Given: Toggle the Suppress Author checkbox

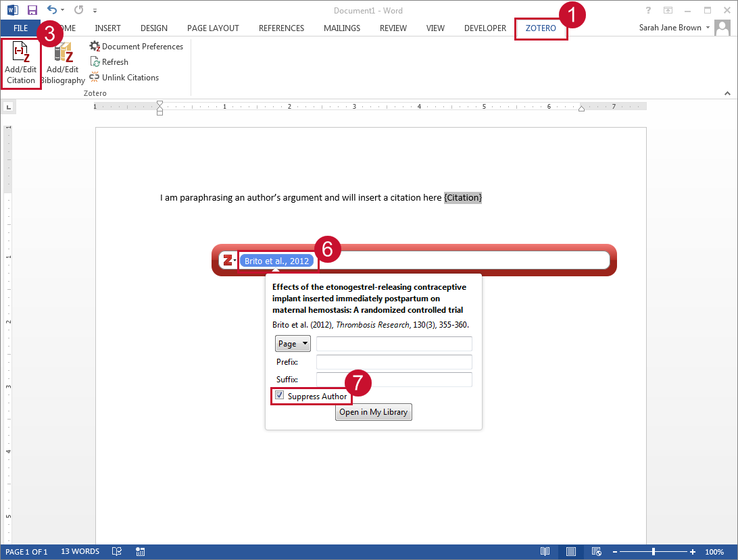Looking at the screenshot, I should tap(280, 395).
